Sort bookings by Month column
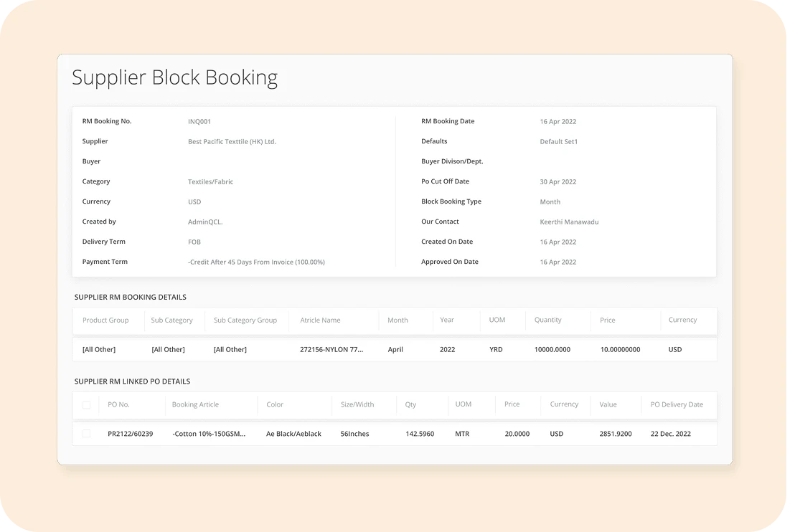 (x=397, y=320)
